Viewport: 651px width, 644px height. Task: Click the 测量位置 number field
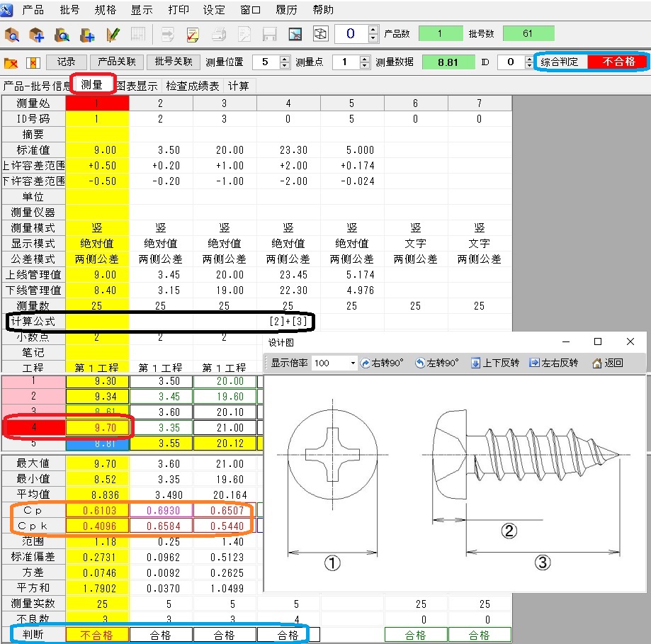pos(266,62)
